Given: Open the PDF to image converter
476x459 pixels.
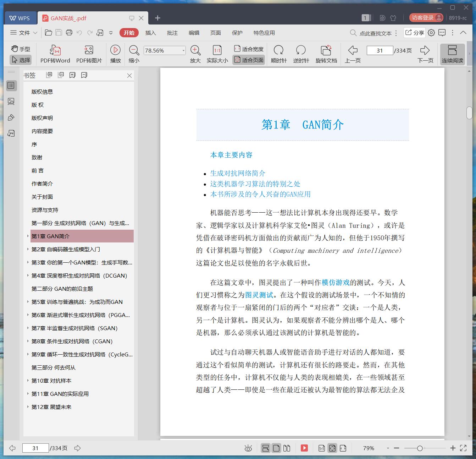Looking at the screenshot, I should point(89,54).
